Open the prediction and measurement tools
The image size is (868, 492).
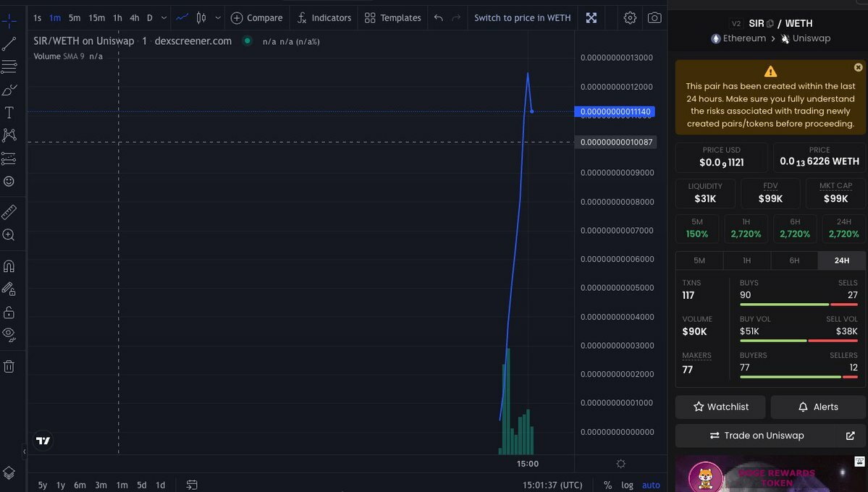coord(9,158)
